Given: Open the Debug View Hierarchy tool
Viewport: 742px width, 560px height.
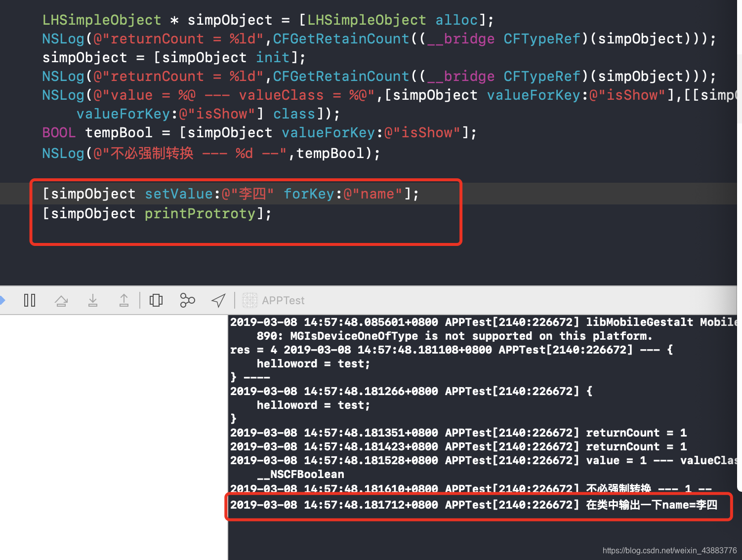Looking at the screenshot, I should click(x=156, y=300).
